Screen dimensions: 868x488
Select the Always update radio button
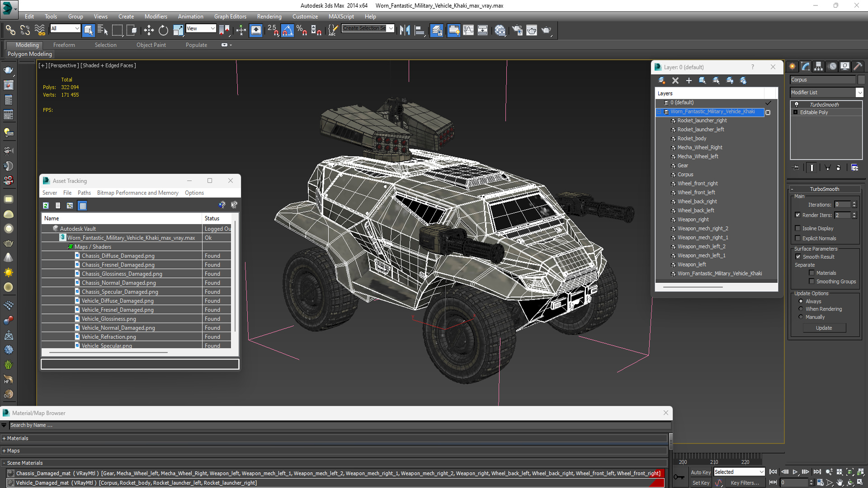[801, 301]
